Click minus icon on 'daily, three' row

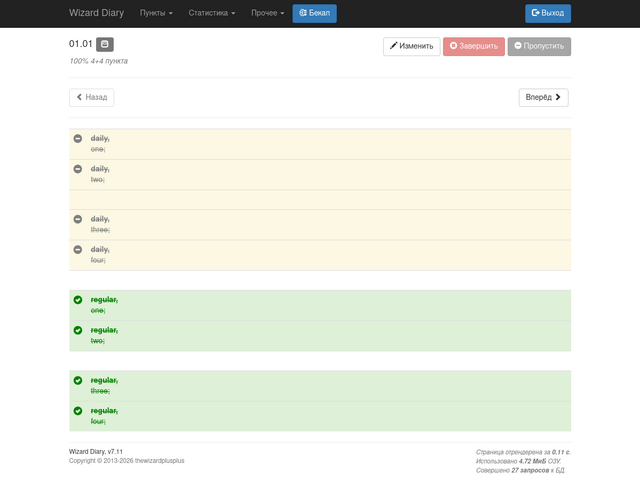(x=78, y=219)
